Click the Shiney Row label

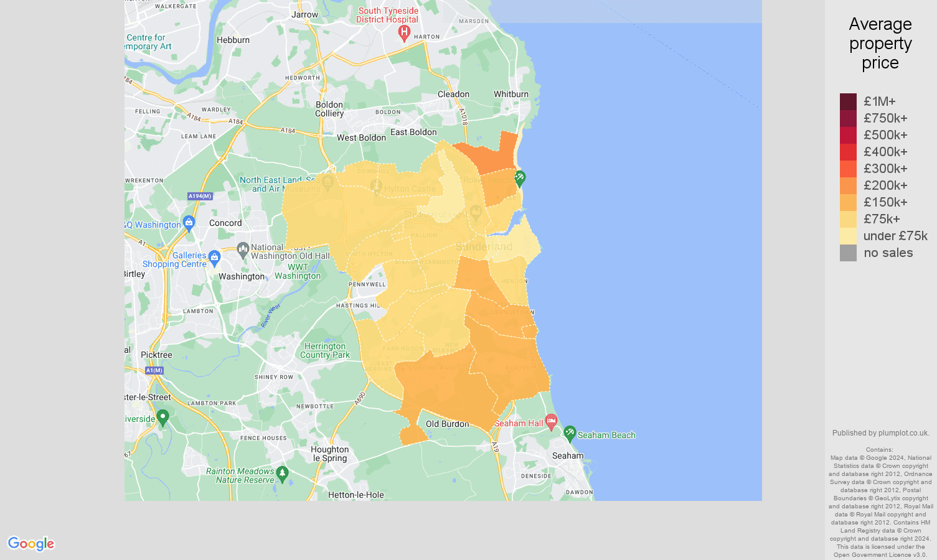click(x=274, y=377)
